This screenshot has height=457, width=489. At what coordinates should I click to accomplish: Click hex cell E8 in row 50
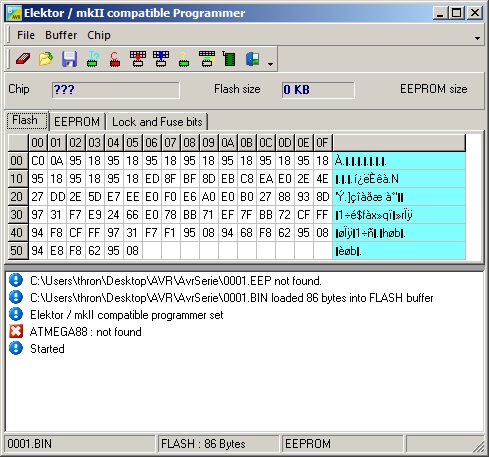57,251
